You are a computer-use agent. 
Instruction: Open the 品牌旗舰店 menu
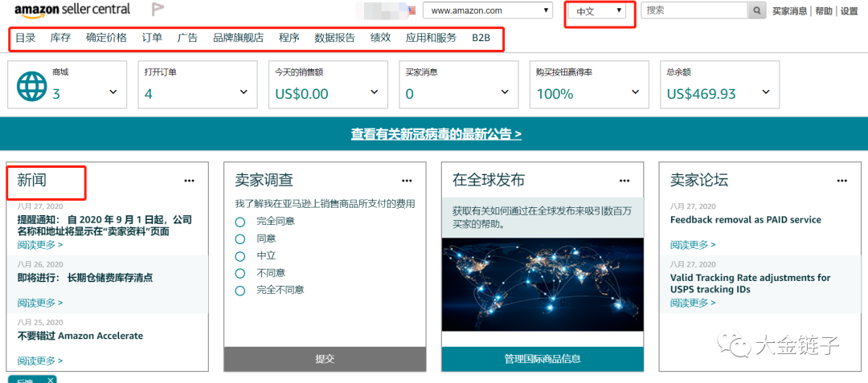[239, 38]
